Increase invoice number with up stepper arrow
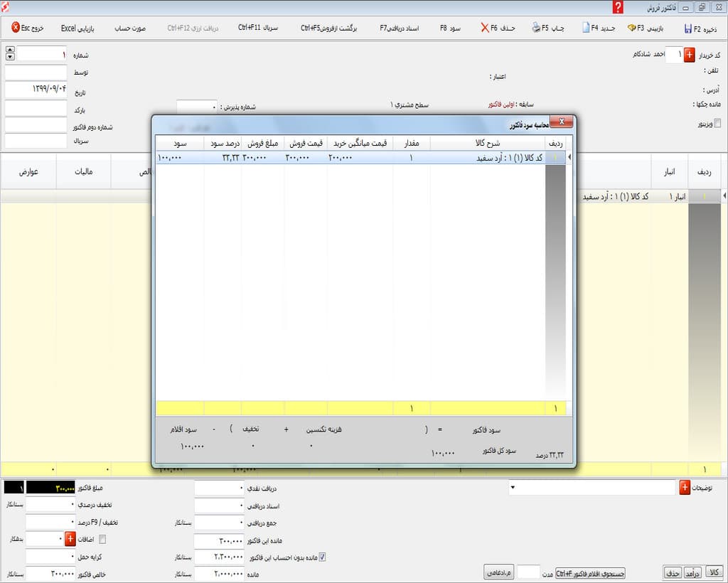 9,50
